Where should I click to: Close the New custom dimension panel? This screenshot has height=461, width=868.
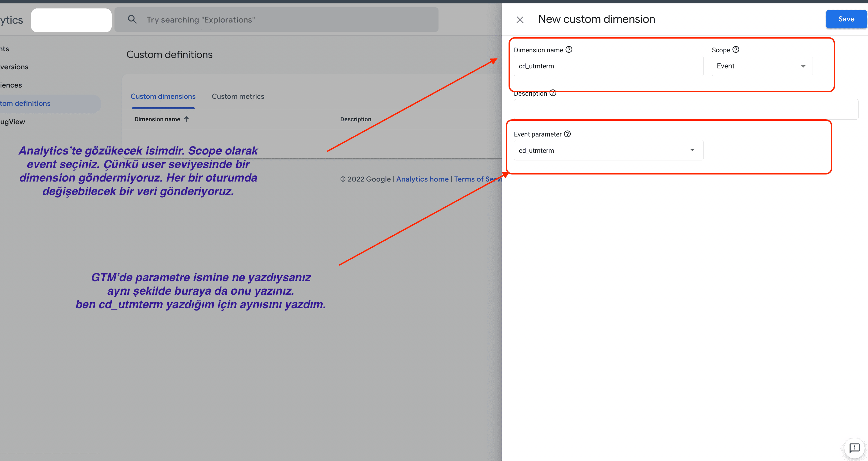click(x=520, y=20)
